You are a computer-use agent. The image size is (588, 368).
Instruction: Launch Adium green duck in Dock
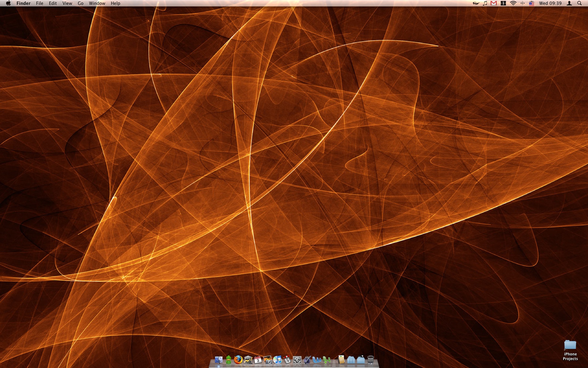pos(228,360)
